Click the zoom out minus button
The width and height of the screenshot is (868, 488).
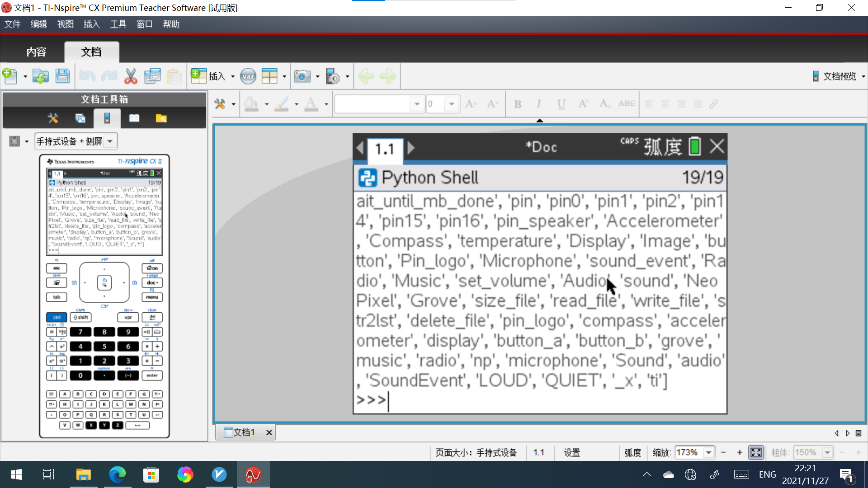[723, 452]
